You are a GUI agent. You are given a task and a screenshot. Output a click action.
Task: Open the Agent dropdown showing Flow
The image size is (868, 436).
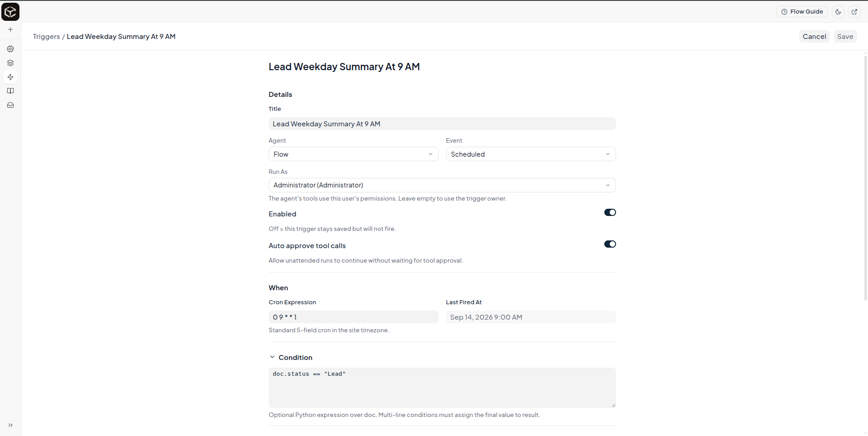[353, 154]
